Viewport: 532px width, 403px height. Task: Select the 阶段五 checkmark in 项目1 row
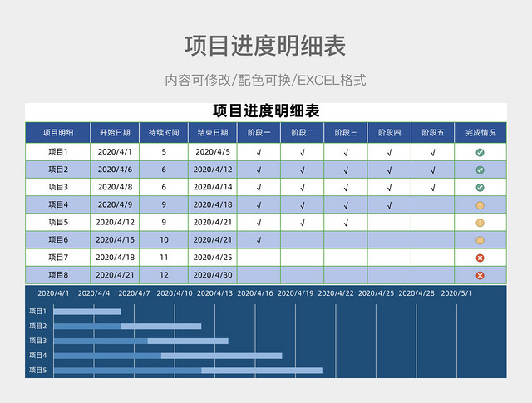(x=432, y=153)
